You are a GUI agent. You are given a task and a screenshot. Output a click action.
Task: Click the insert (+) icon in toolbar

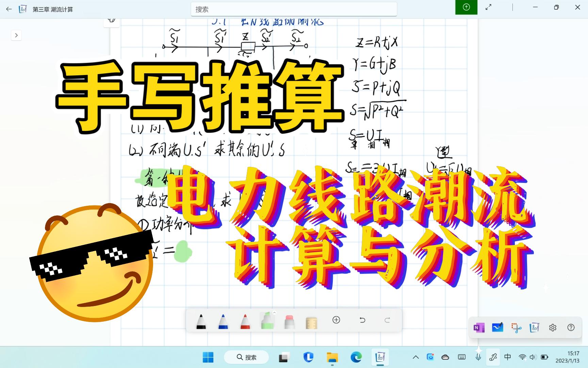coord(336,320)
